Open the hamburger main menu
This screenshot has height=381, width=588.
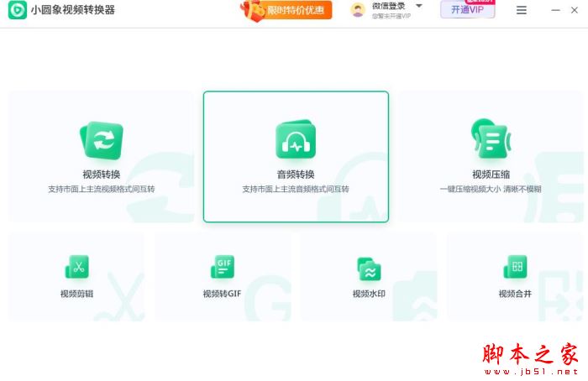pyautogui.click(x=522, y=10)
